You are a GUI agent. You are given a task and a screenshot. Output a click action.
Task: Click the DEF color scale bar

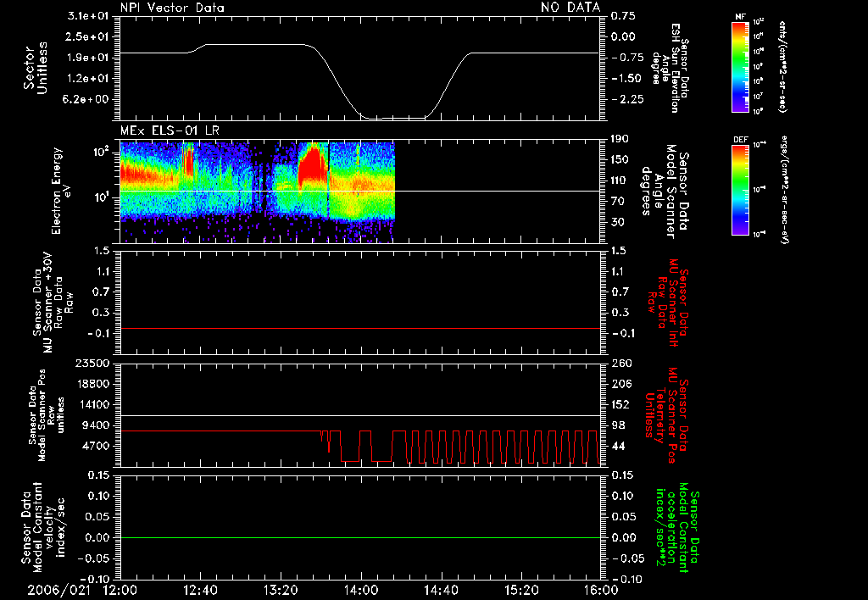(740, 190)
